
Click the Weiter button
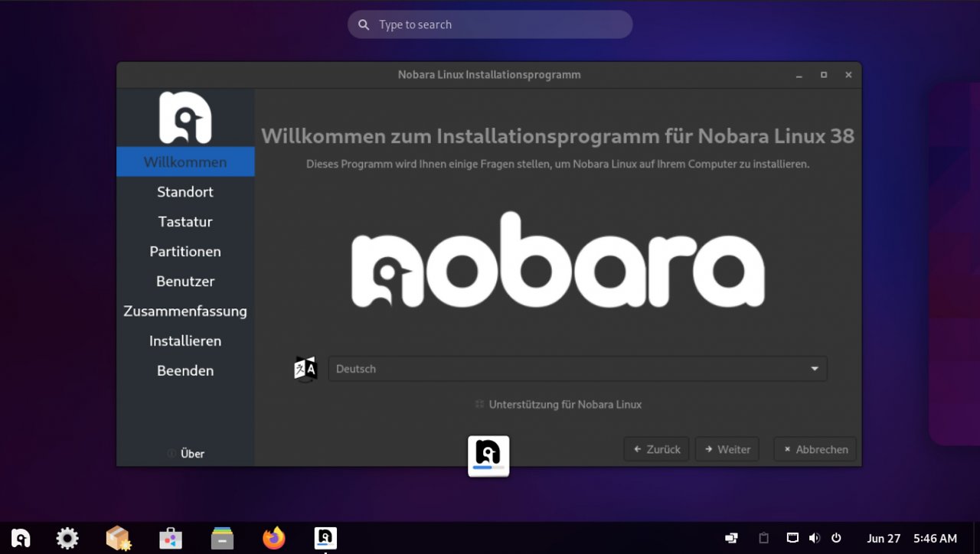coord(727,449)
